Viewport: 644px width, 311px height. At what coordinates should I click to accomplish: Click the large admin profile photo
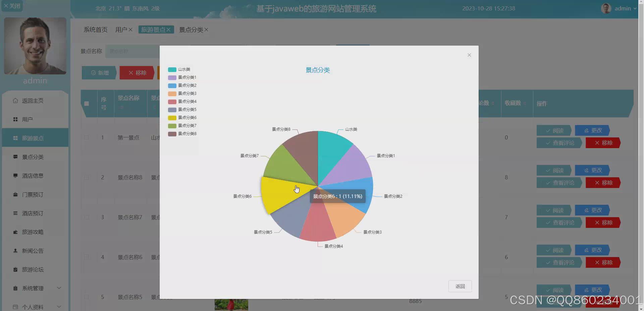click(x=35, y=46)
